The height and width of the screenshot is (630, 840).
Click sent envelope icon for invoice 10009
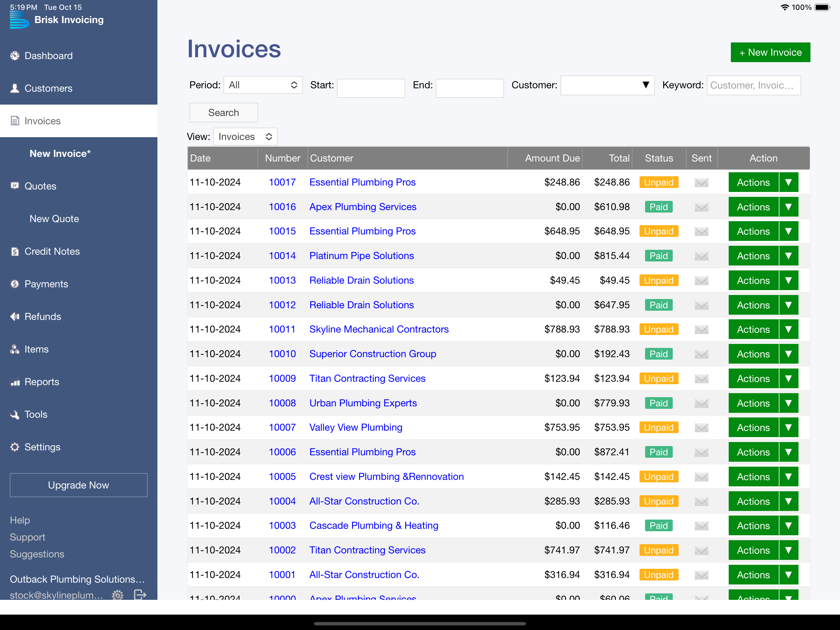(x=701, y=379)
